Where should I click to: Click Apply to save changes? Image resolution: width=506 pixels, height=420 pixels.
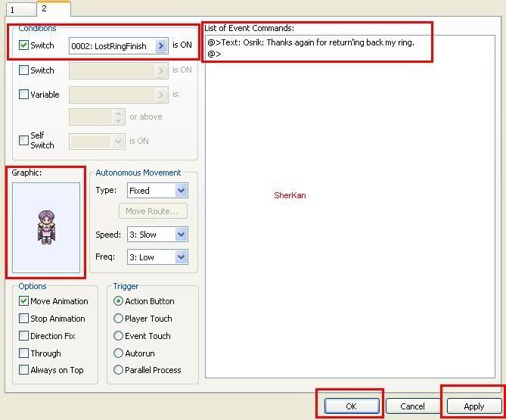(x=473, y=406)
